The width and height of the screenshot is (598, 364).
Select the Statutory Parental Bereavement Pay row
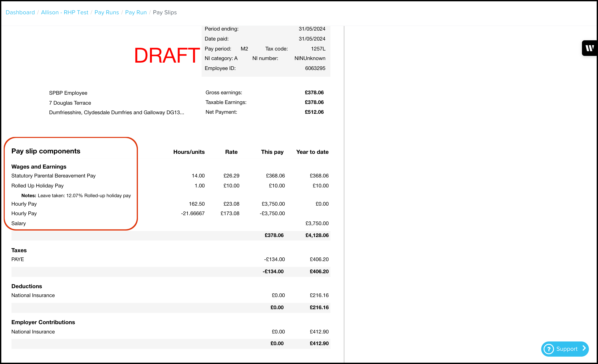(x=53, y=175)
